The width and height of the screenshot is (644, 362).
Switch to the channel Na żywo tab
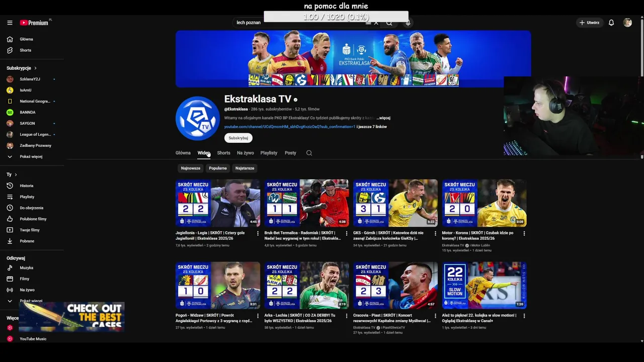[x=246, y=153]
